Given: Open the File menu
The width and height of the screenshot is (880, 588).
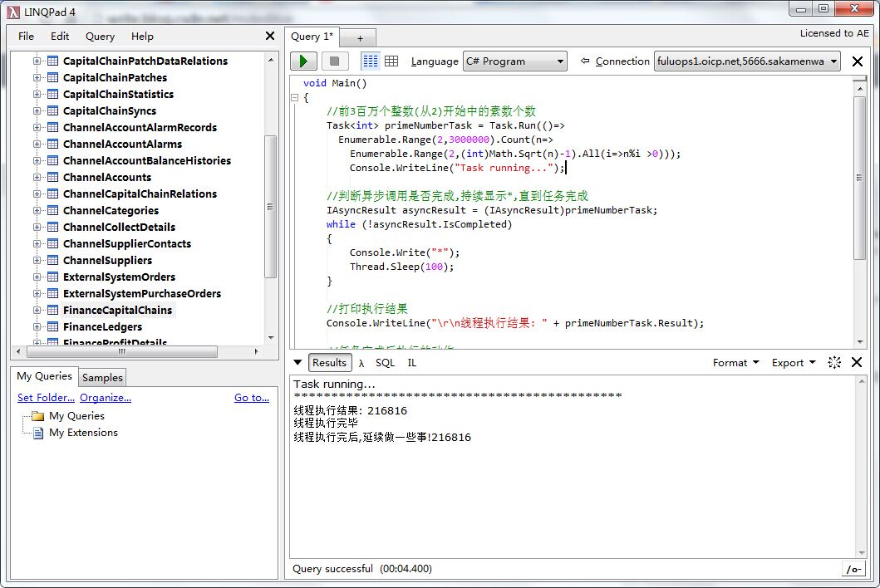Looking at the screenshot, I should [26, 36].
